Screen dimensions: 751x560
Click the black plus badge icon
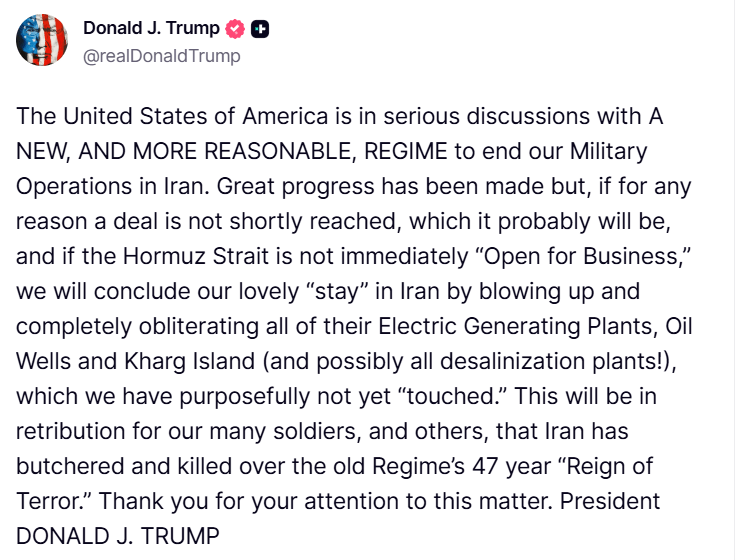click(259, 30)
